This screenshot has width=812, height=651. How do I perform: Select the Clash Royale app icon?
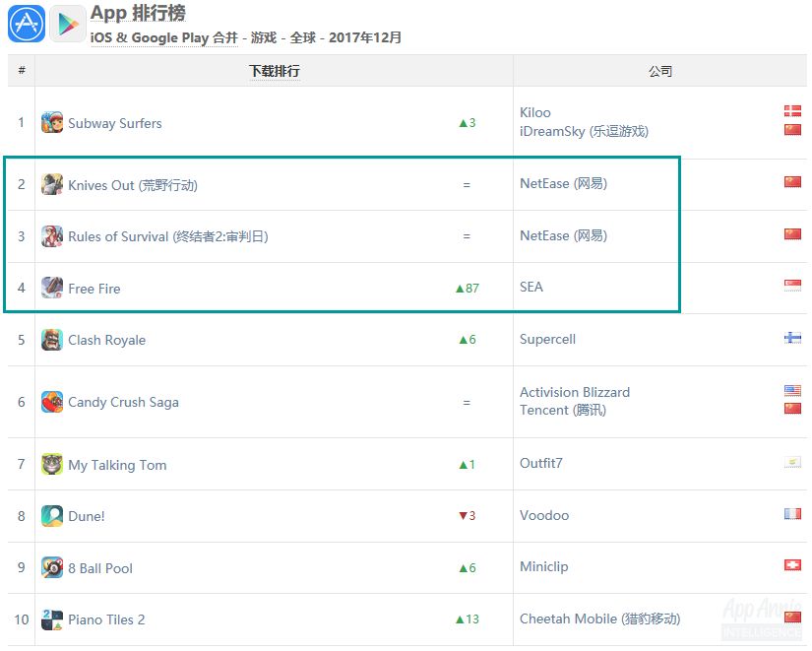coord(52,340)
